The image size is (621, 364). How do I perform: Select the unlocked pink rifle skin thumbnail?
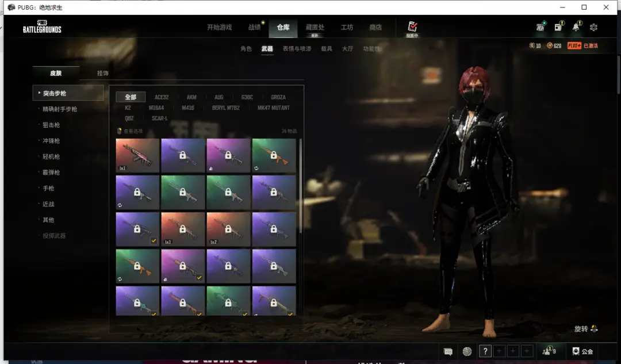point(137,155)
